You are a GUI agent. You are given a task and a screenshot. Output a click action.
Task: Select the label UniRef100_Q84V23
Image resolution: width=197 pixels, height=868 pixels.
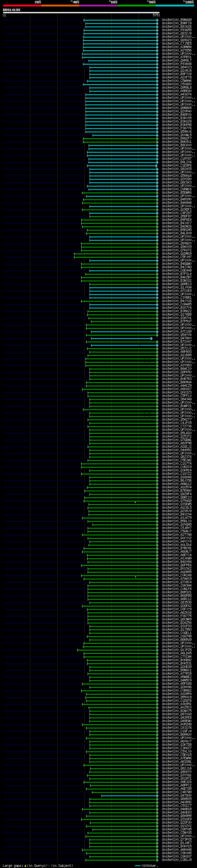click(176, 67)
